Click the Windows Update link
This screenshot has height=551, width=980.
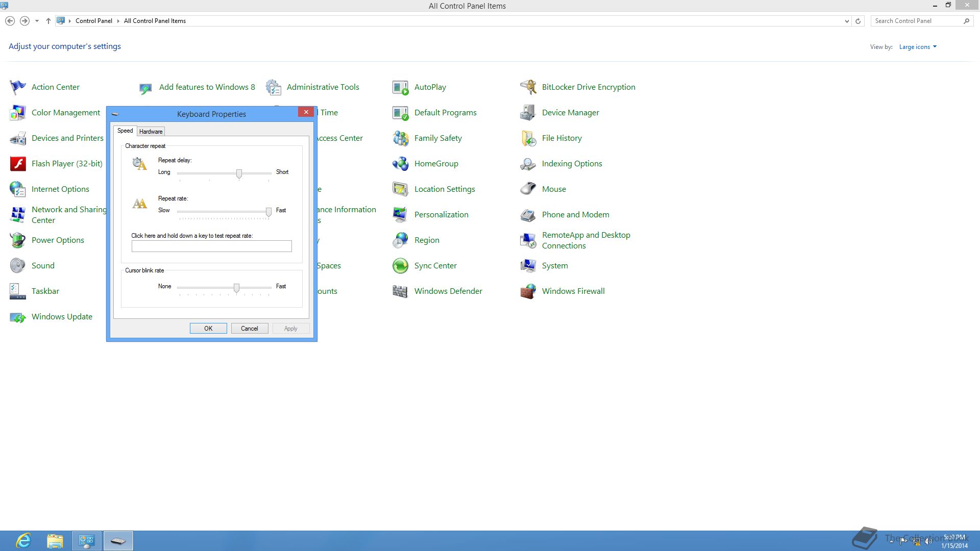point(62,317)
